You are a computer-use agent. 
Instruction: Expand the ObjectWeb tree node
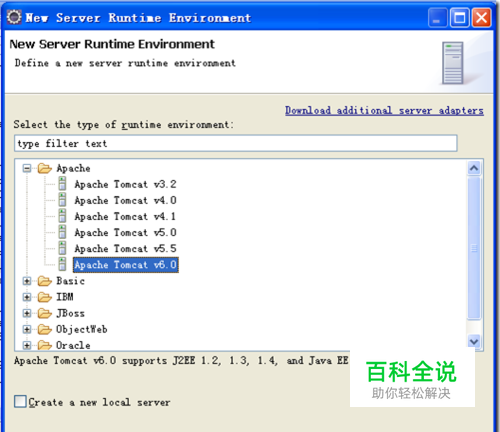click(x=27, y=329)
